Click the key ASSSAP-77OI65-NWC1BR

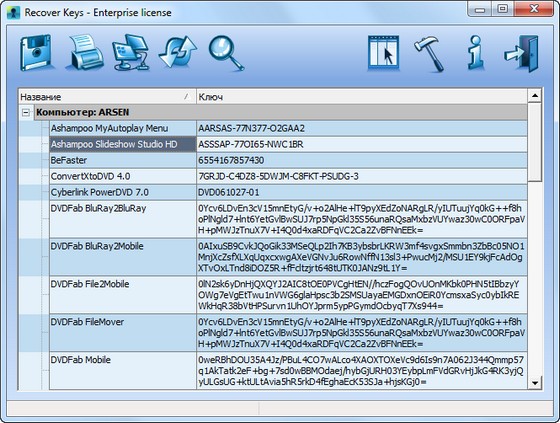point(251,145)
